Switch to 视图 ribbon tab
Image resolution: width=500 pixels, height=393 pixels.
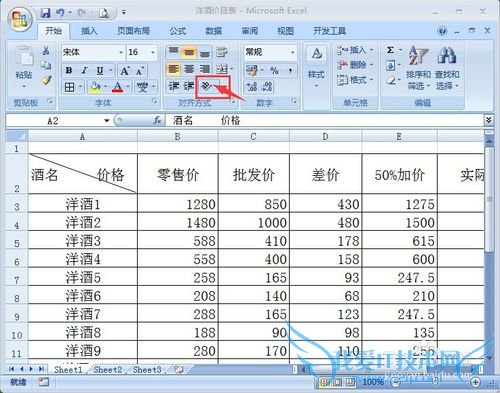coord(286,31)
